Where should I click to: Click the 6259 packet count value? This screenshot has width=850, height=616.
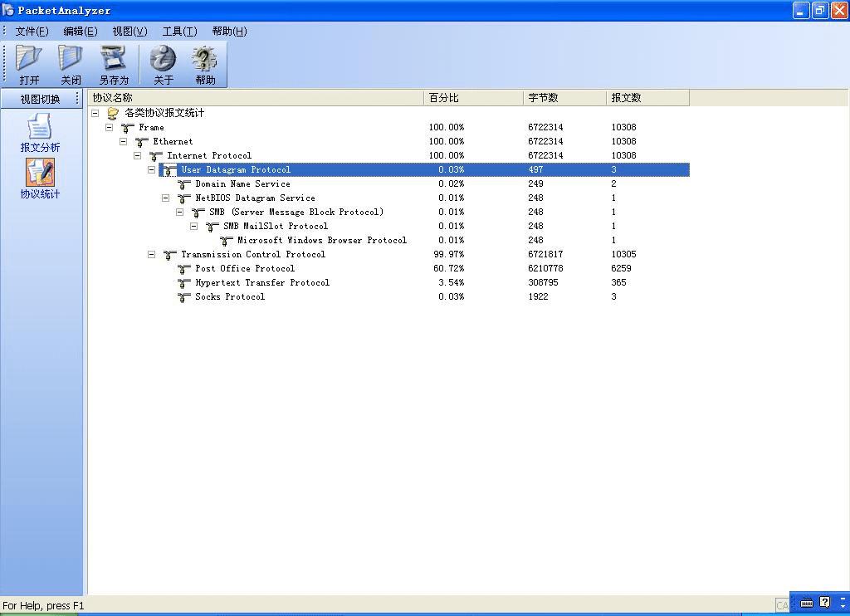point(621,268)
